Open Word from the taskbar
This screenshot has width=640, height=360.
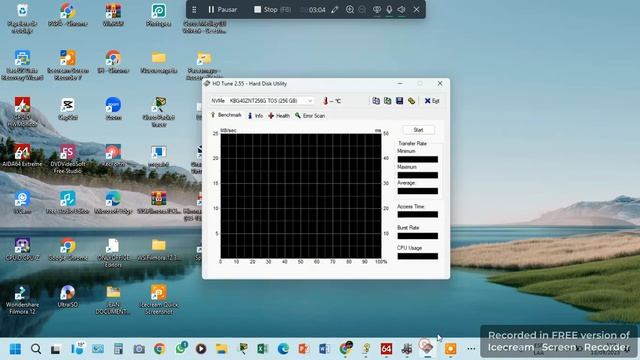[324, 349]
